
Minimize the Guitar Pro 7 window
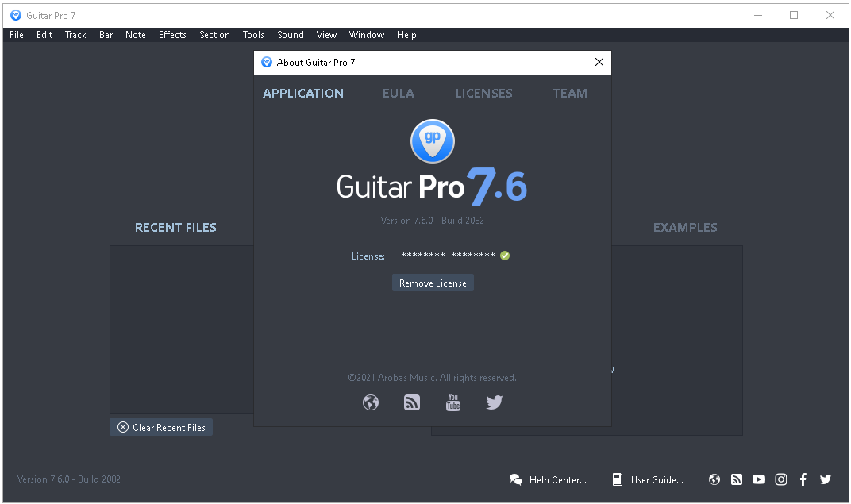tap(758, 15)
